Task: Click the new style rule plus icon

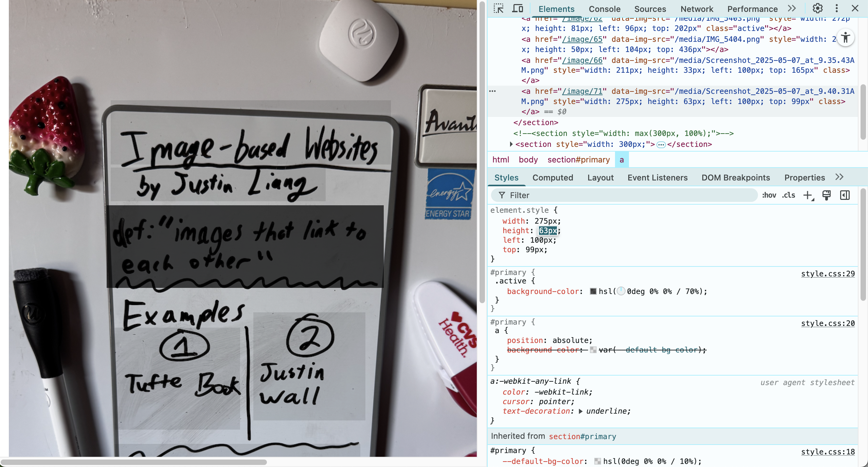Action: pyautogui.click(x=808, y=195)
